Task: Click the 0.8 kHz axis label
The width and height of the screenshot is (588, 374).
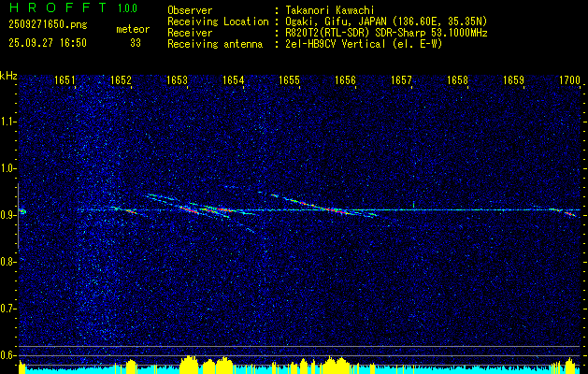Action: coord(8,262)
